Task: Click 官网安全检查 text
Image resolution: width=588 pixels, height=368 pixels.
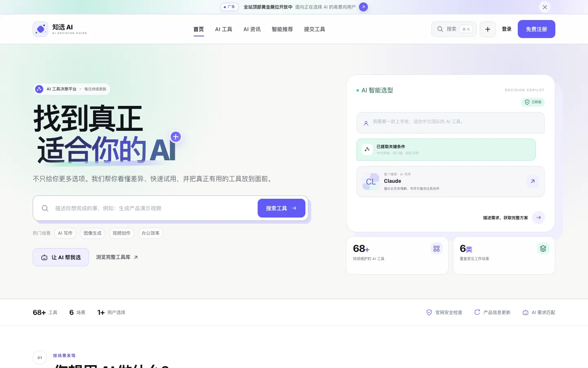Action: coord(449,312)
